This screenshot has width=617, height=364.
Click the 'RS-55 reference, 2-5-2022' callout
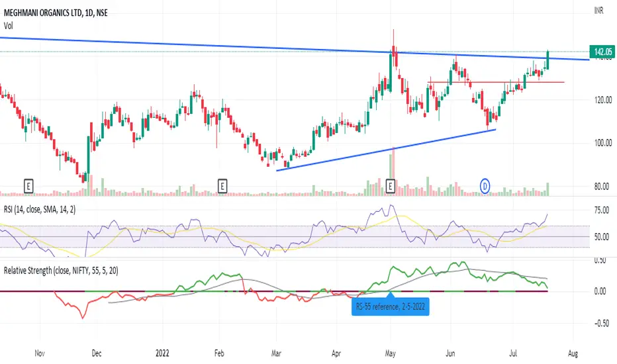coord(391,306)
